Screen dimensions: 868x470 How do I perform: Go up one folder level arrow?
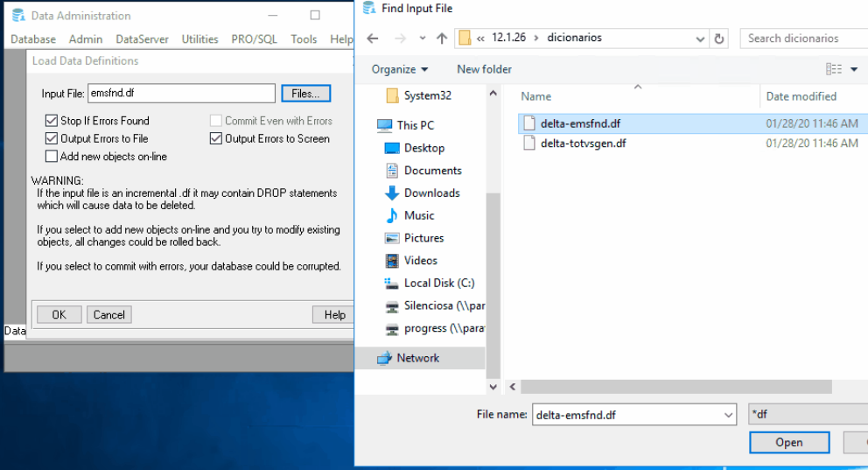click(442, 39)
